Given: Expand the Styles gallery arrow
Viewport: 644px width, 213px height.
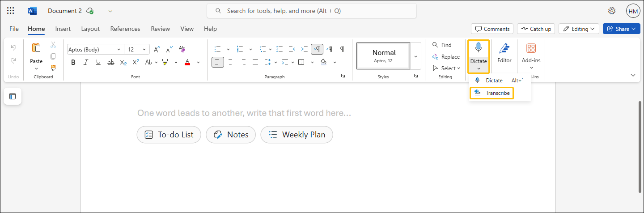Looking at the screenshot, I should (x=415, y=56).
